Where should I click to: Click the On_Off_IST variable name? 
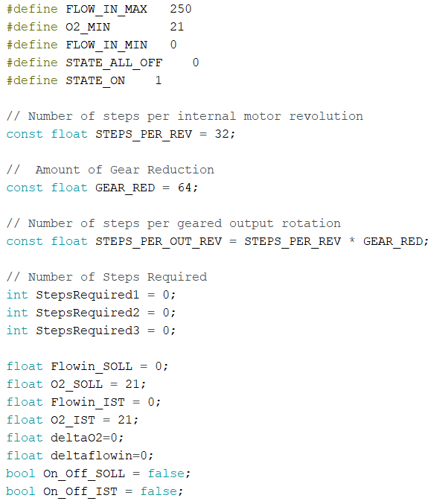[x=80, y=491]
